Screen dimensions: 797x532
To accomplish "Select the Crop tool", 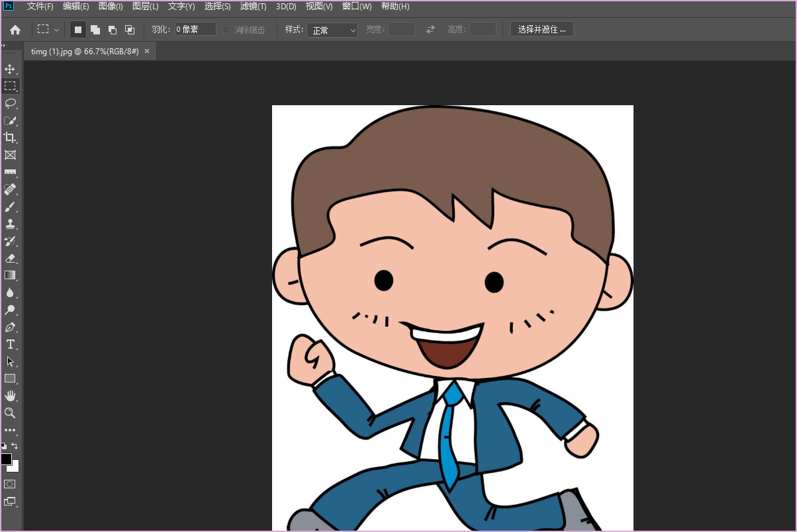I will (x=10, y=138).
